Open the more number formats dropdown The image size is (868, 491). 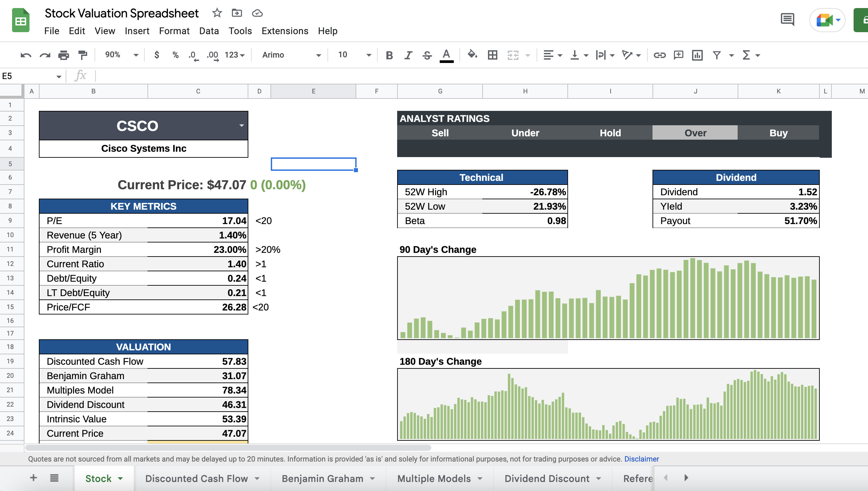click(234, 55)
